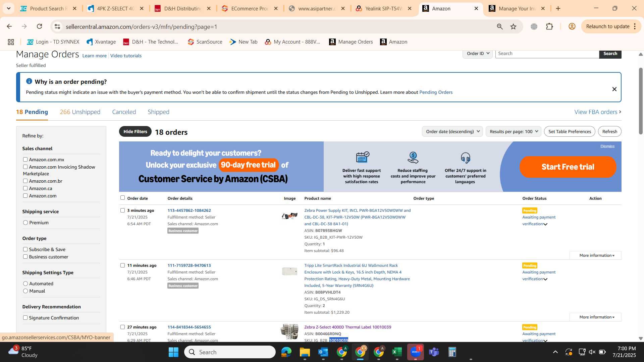The width and height of the screenshot is (644, 362).
Task: Click the browser back arrow
Action: pos(9,26)
